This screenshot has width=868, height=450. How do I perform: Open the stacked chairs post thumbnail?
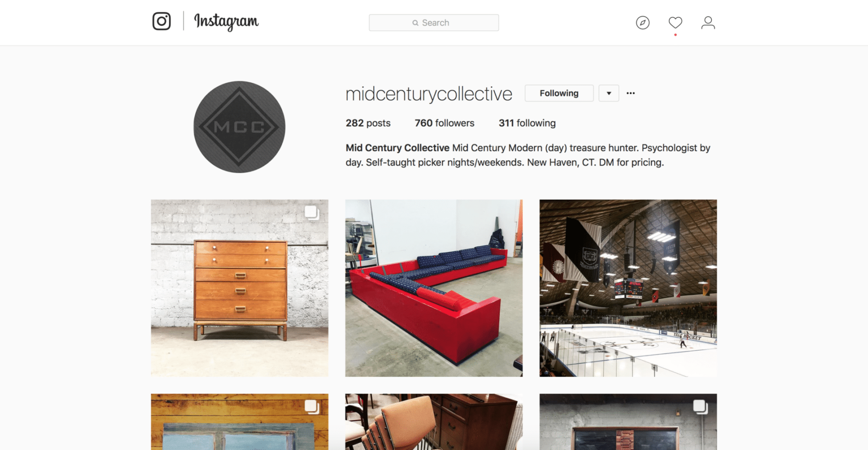pyautogui.click(x=434, y=422)
